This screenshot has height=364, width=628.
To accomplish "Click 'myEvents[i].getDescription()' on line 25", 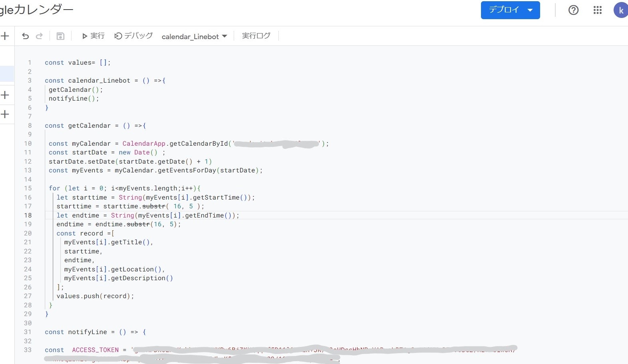I will pyautogui.click(x=119, y=278).
